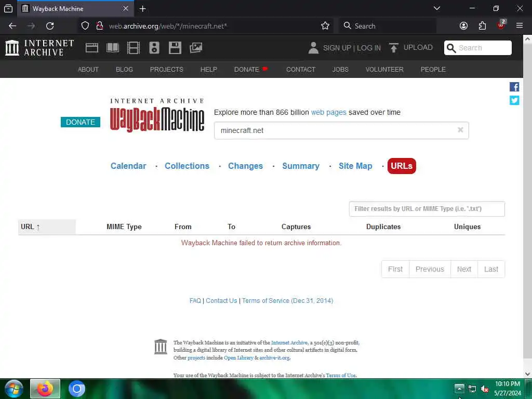Share page via Twitter icon
This screenshot has height=399, width=532.
[514, 100]
